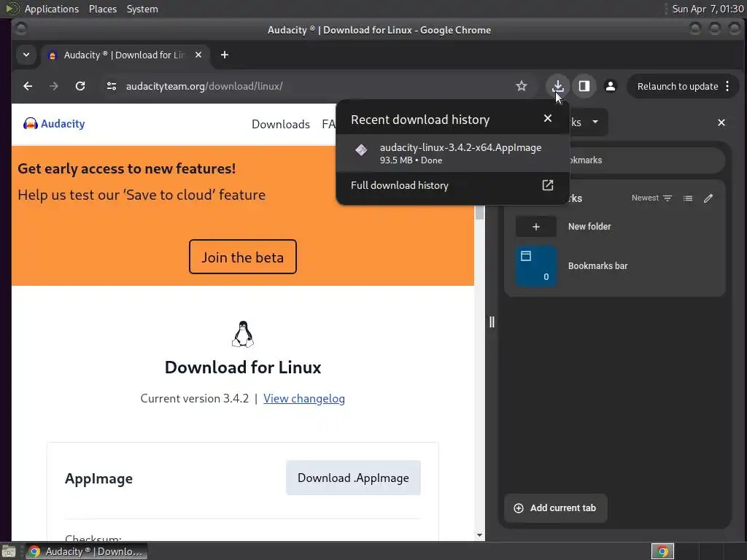Image resolution: width=747 pixels, height=560 pixels.
Task: Click Relaunch to update button
Action: tap(678, 86)
